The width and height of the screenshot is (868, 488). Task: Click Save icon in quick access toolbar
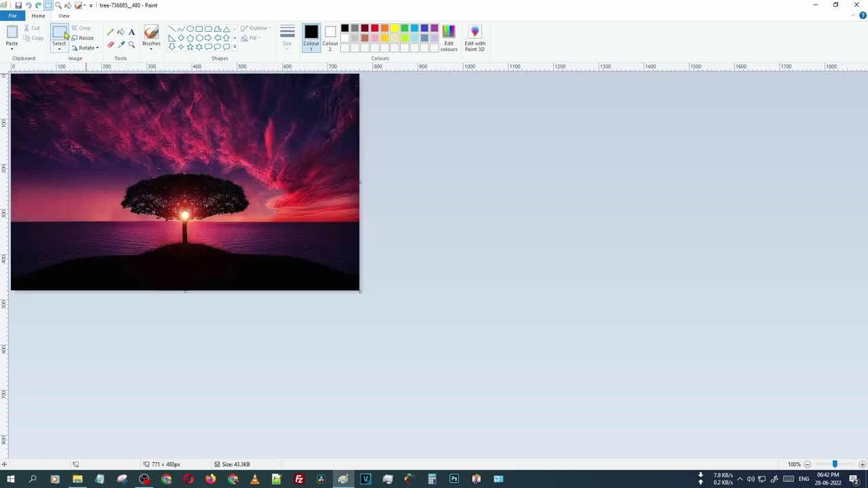coord(18,5)
